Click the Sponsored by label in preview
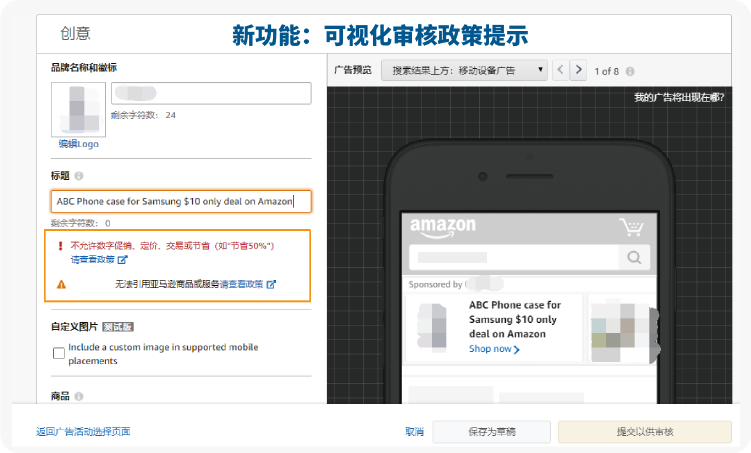This screenshot has width=751, height=453. tap(435, 284)
